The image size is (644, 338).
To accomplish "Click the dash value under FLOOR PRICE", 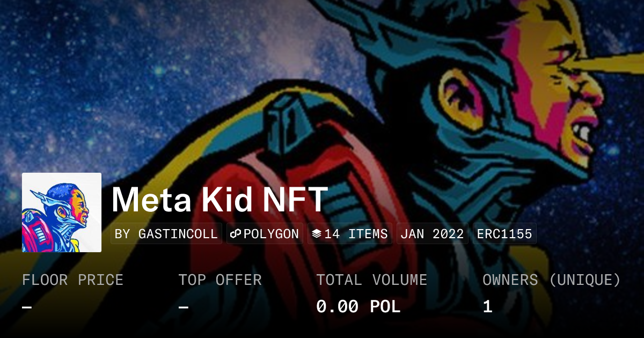I will coord(27,307).
